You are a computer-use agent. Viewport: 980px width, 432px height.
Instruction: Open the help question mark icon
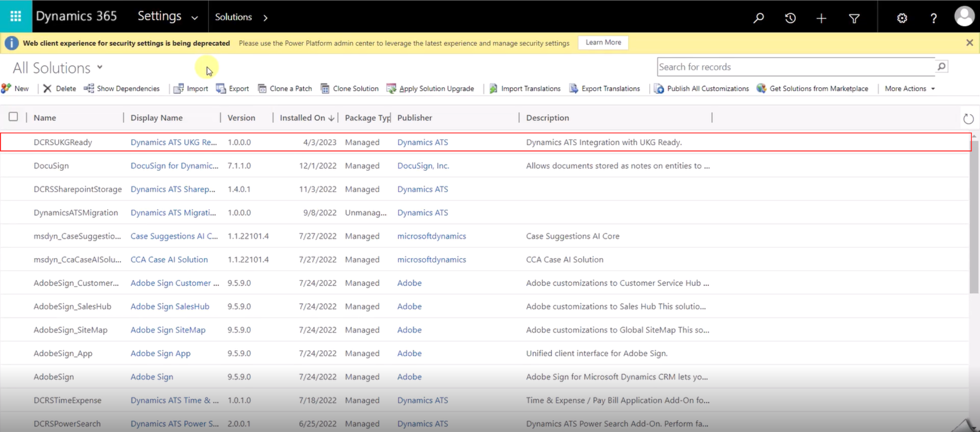(934, 18)
